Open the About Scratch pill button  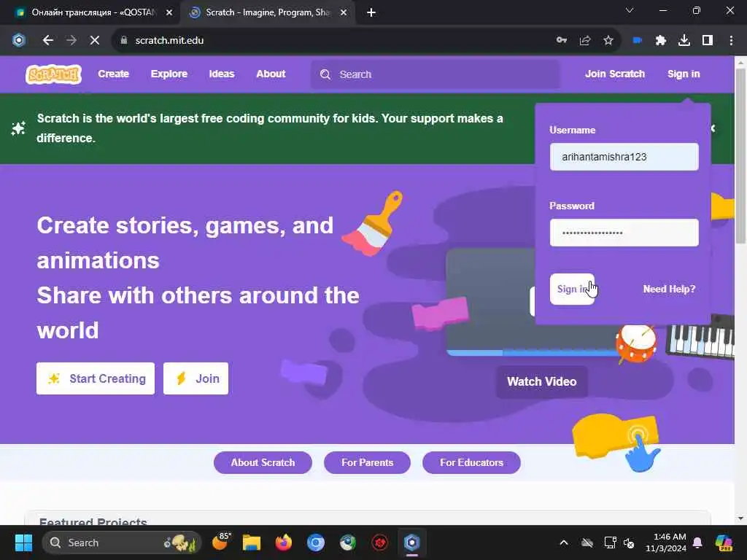click(263, 462)
